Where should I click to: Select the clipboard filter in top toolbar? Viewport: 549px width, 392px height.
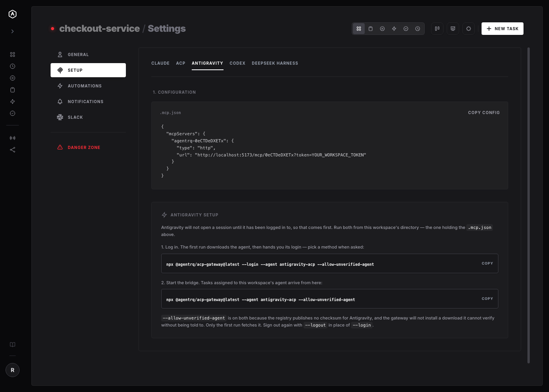click(371, 29)
